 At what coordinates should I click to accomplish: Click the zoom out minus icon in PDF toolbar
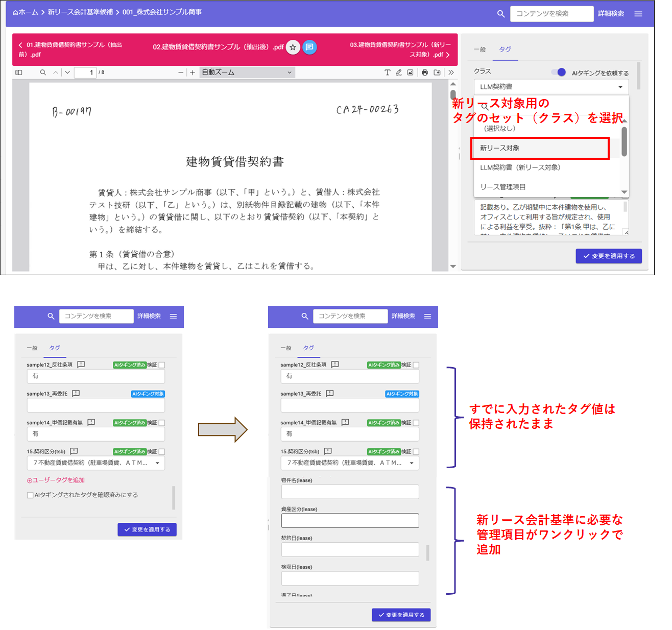181,72
